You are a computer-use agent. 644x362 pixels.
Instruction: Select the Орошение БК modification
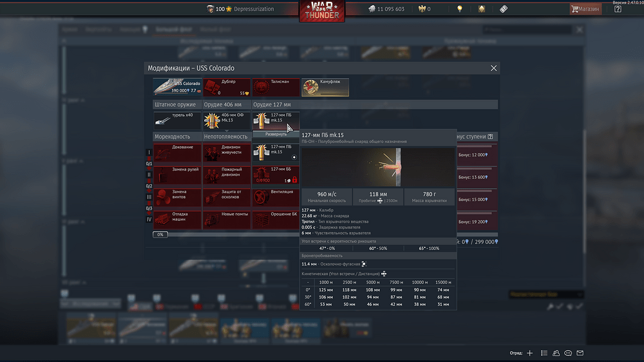(276, 220)
